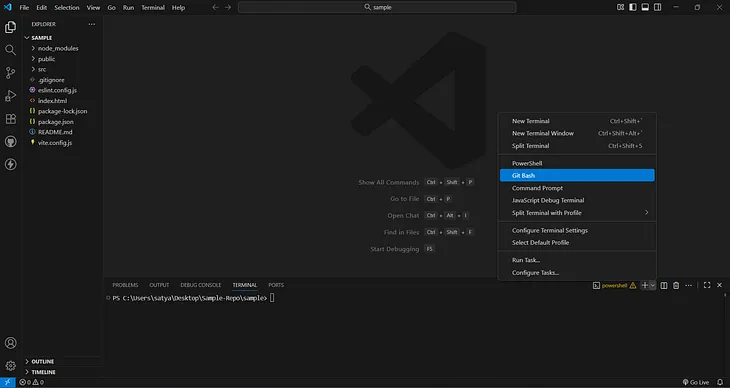The image size is (730, 388).
Task: Choose JavaScript Debug Terminal
Action: [577, 200]
